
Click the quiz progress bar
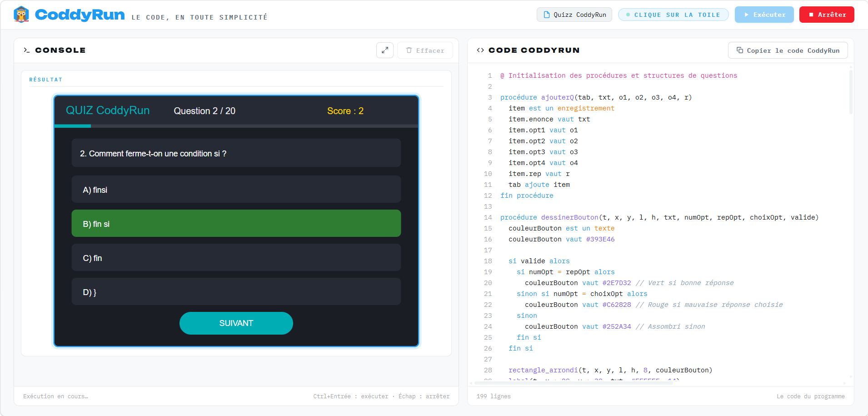tap(236, 126)
